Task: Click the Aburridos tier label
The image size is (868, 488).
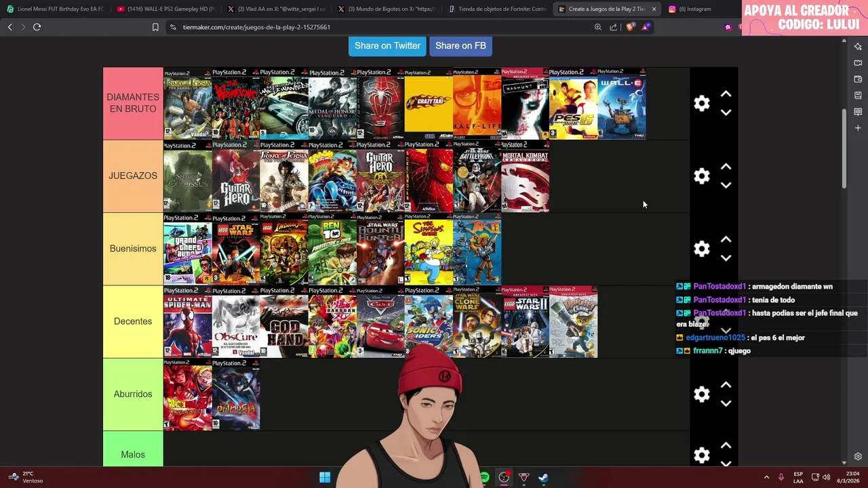Action: (x=133, y=394)
